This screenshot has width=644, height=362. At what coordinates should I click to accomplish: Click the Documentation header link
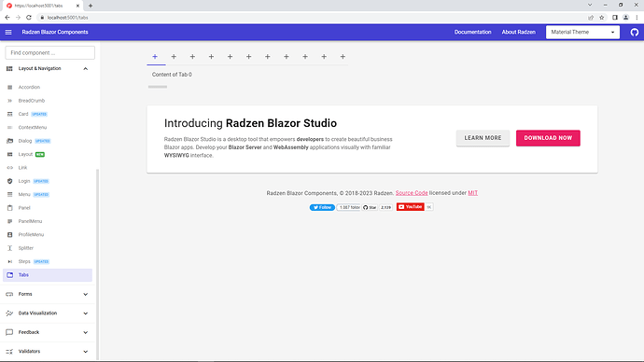point(472,32)
